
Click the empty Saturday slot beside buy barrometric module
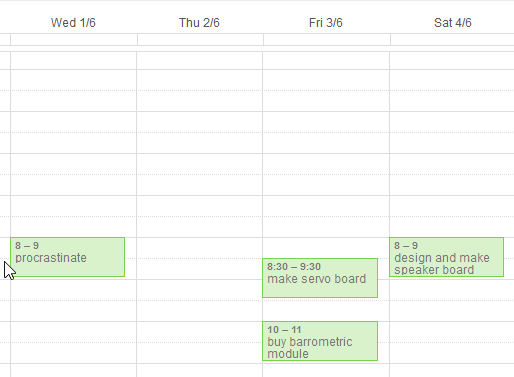click(452, 342)
